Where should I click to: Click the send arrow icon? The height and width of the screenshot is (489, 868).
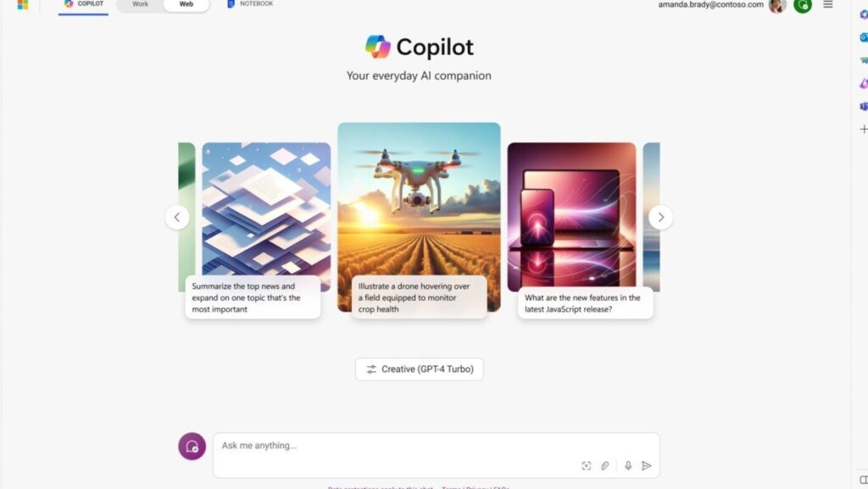(646, 466)
